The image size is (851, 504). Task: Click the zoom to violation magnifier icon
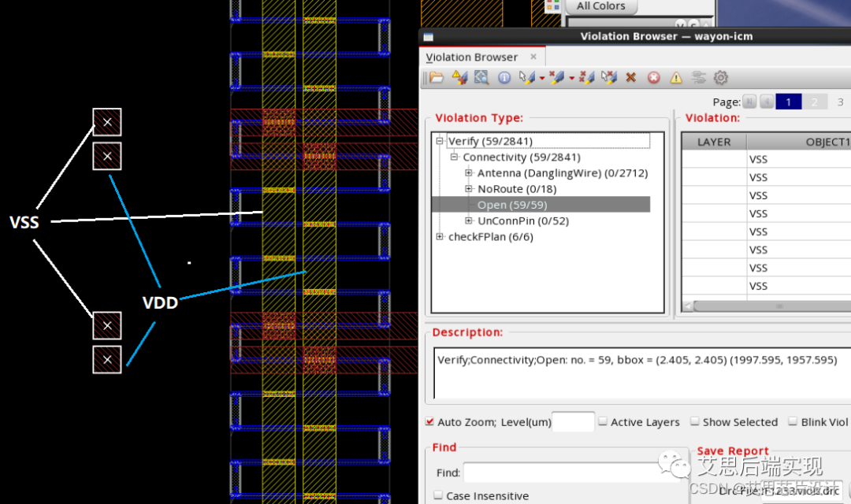[481, 77]
